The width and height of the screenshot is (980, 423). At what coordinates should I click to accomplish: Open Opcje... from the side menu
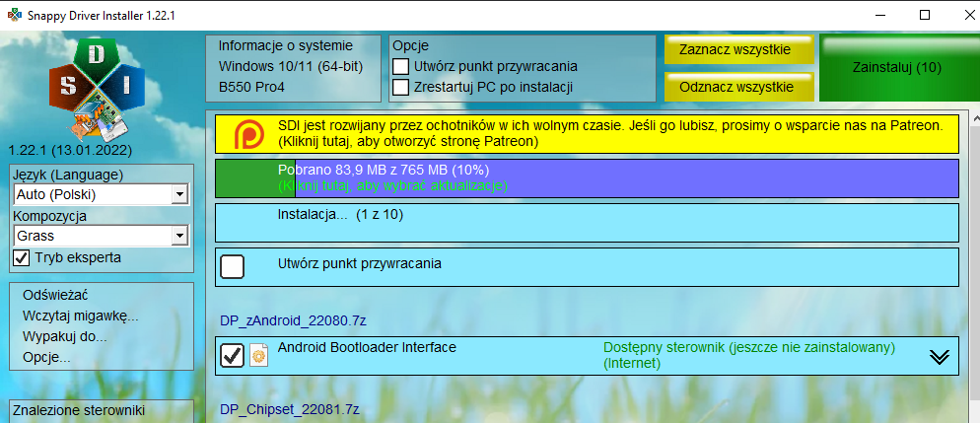[x=46, y=357]
